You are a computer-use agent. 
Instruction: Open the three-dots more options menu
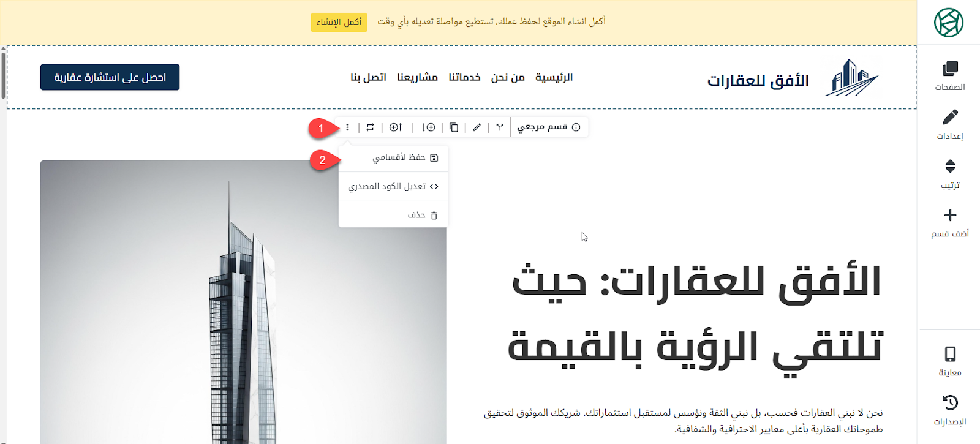coord(347,127)
